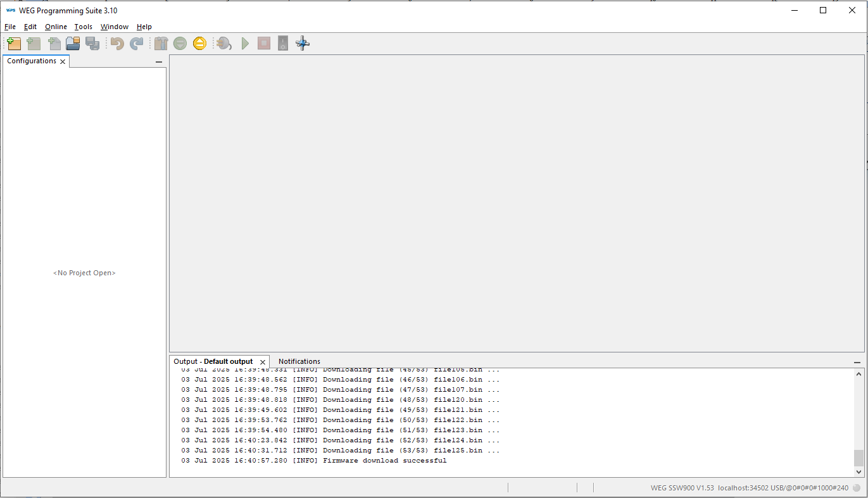Minimize the Output panel
Screen dimensions: 868x498
(x=857, y=362)
